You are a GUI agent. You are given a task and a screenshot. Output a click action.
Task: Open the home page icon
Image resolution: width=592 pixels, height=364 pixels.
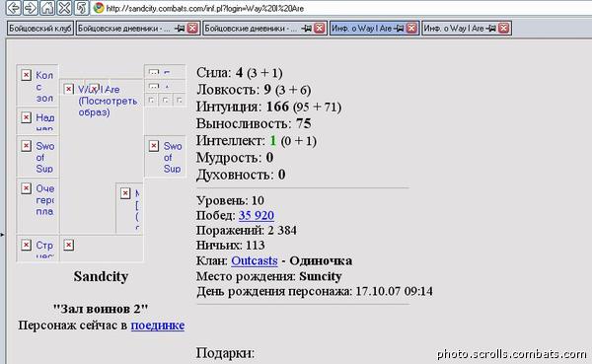(47, 8)
